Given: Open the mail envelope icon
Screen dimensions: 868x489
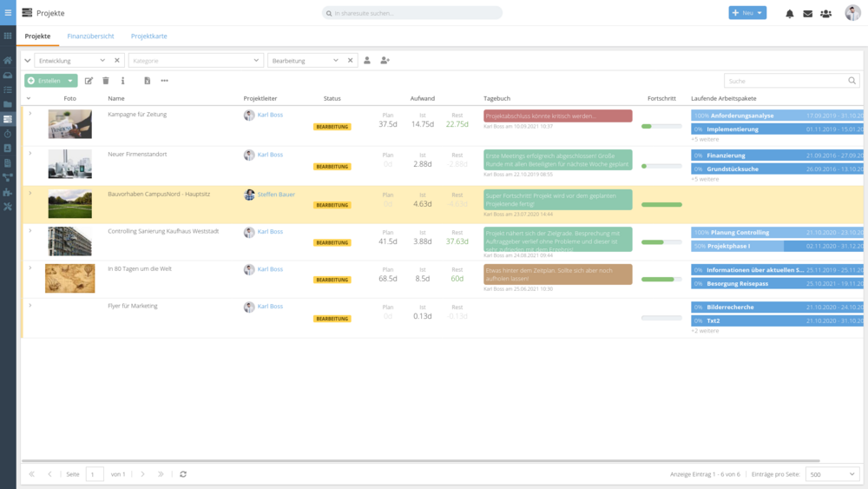Looking at the screenshot, I should (x=807, y=13).
